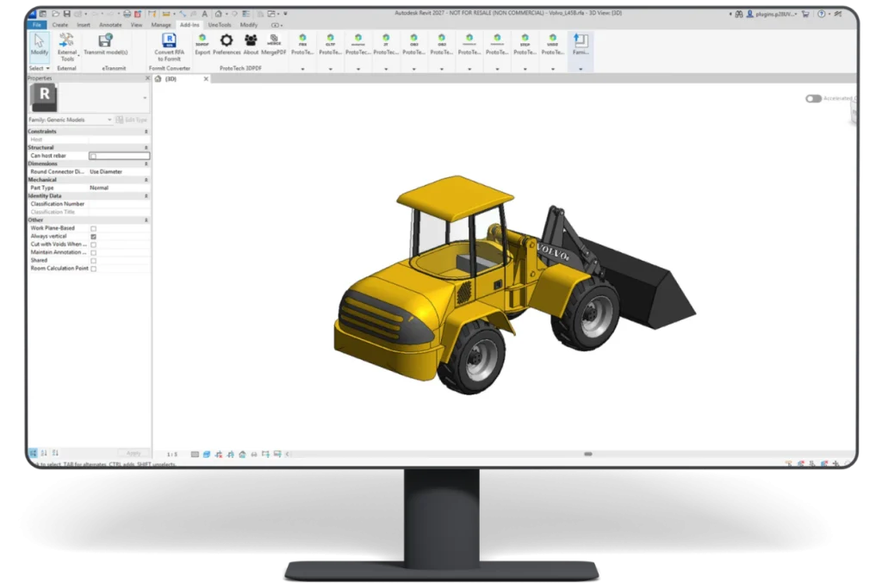The image size is (882, 588).
Task: Open External Tools in the ribbon
Action: click(x=67, y=47)
